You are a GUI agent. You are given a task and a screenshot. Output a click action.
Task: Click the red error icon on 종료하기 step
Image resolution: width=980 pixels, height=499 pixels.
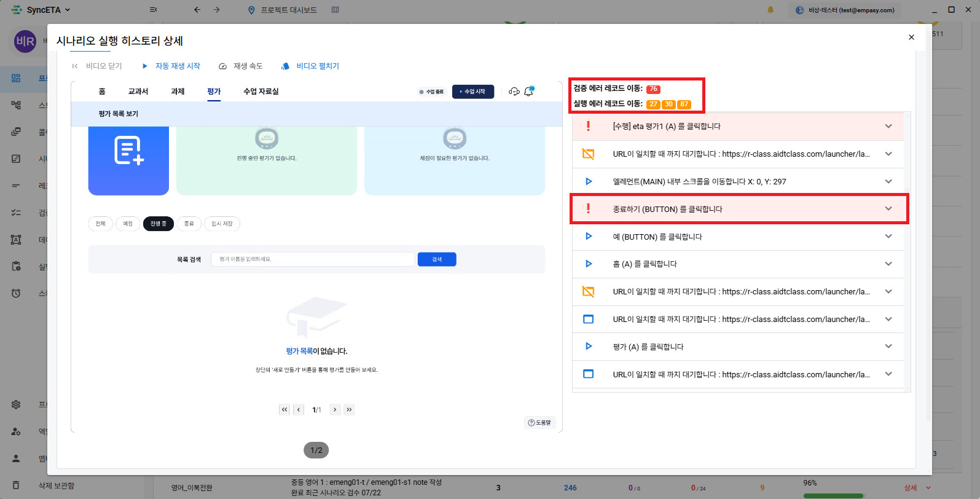[x=588, y=209]
